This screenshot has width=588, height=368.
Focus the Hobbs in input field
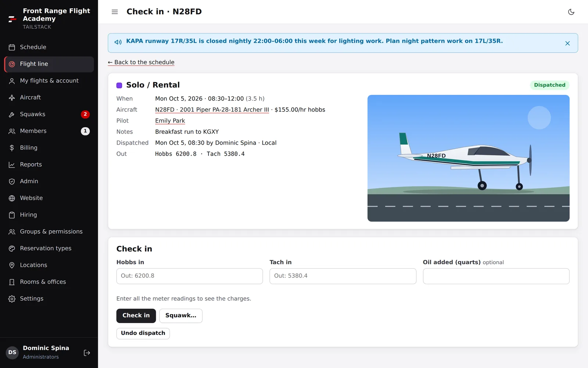tap(190, 276)
